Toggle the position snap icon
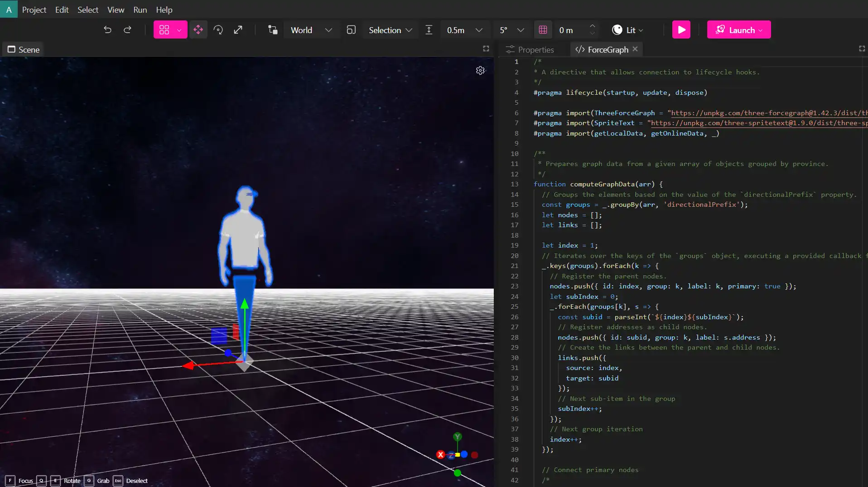 429,30
